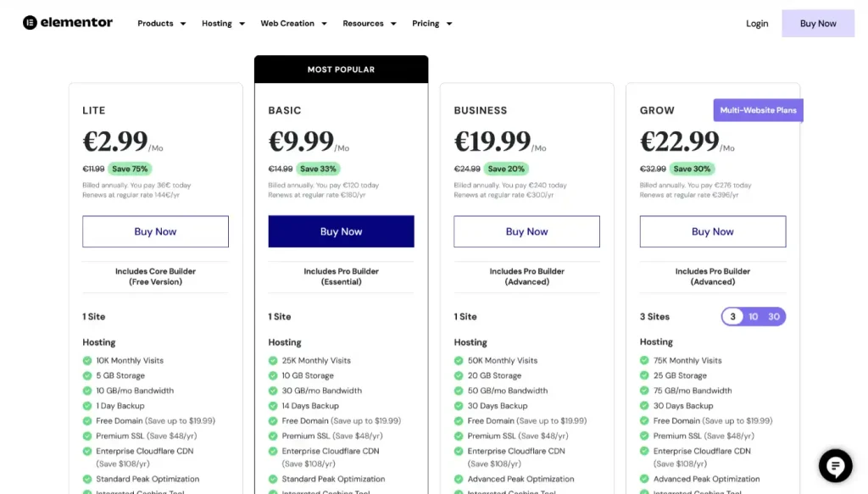Screen dimensions: 868x494
Task: Click checkmark icon beside 1 Day Backup
Action: 87,406
